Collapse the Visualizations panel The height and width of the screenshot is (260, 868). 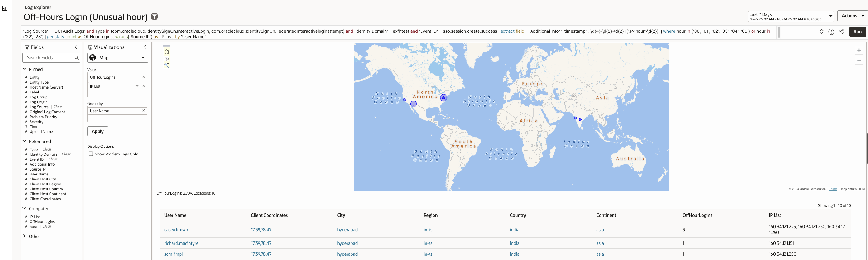[145, 47]
